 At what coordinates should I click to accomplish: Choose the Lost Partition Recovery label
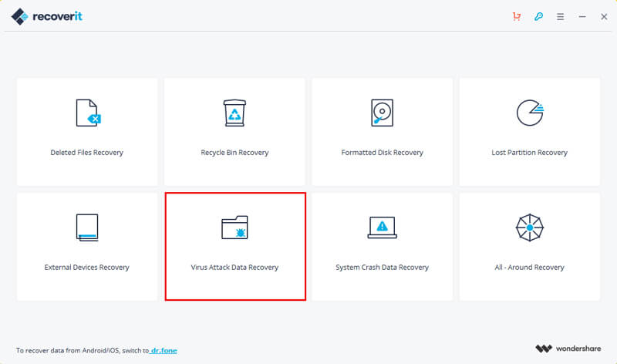[530, 152]
